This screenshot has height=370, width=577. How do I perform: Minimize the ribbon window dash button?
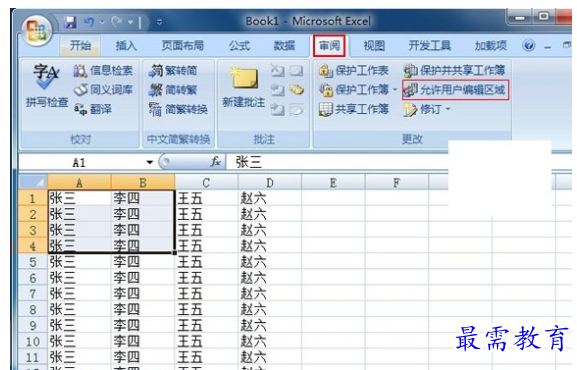point(548,47)
